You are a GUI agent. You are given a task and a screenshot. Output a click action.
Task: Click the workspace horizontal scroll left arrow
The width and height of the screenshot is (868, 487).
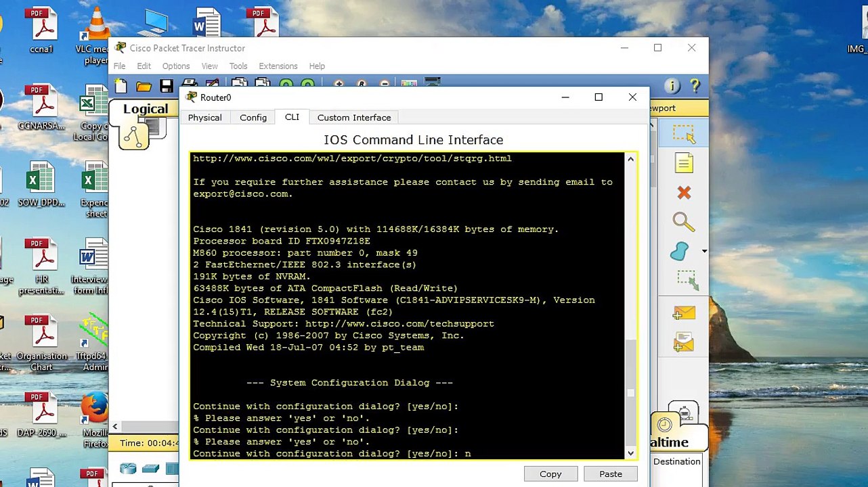115,426
